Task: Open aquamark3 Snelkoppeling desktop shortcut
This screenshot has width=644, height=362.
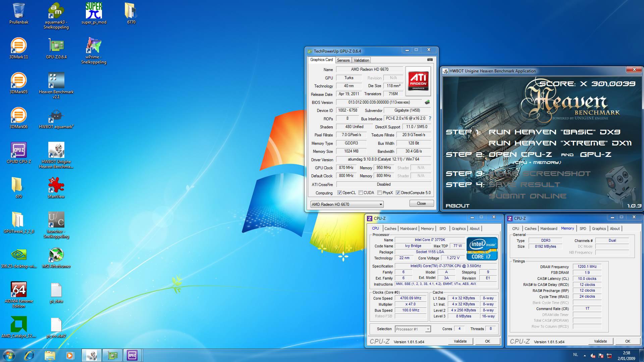Action: pyautogui.click(x=56, y=16)
